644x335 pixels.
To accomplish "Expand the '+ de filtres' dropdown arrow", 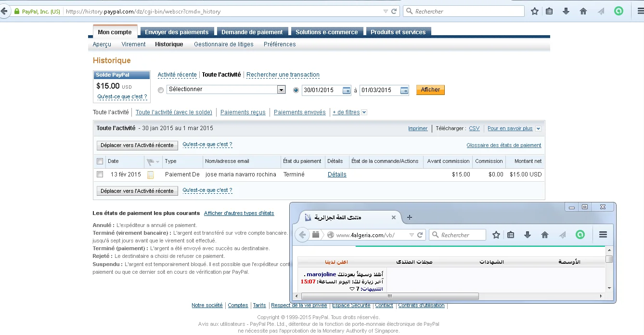I will 364,112.
